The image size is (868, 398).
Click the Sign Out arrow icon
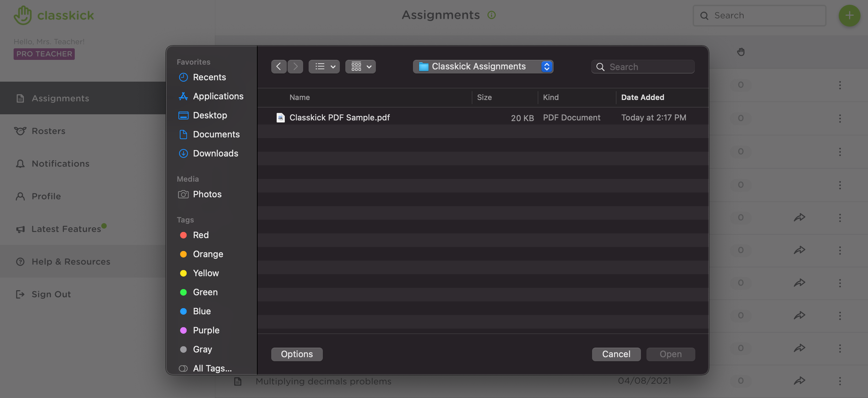(20, 294)
